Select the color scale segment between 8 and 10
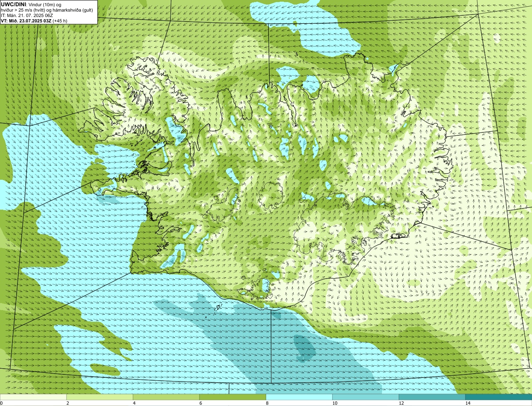Screen dimensions: 532x406 pos(299,397)
